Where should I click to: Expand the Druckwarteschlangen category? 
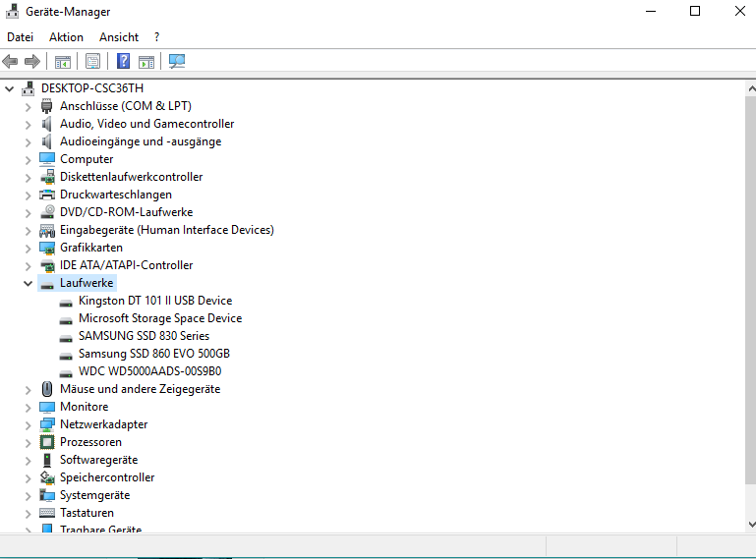pyautogui.click(x=28, y=196)
